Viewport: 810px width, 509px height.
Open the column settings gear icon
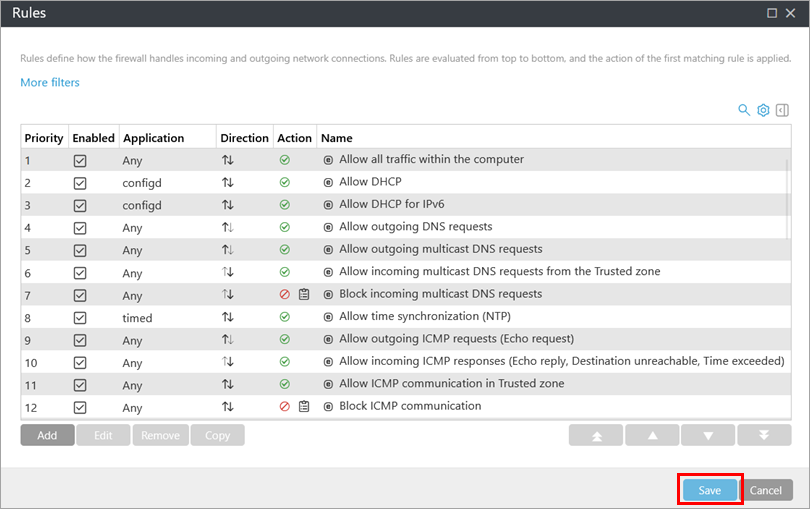[763, 110]
